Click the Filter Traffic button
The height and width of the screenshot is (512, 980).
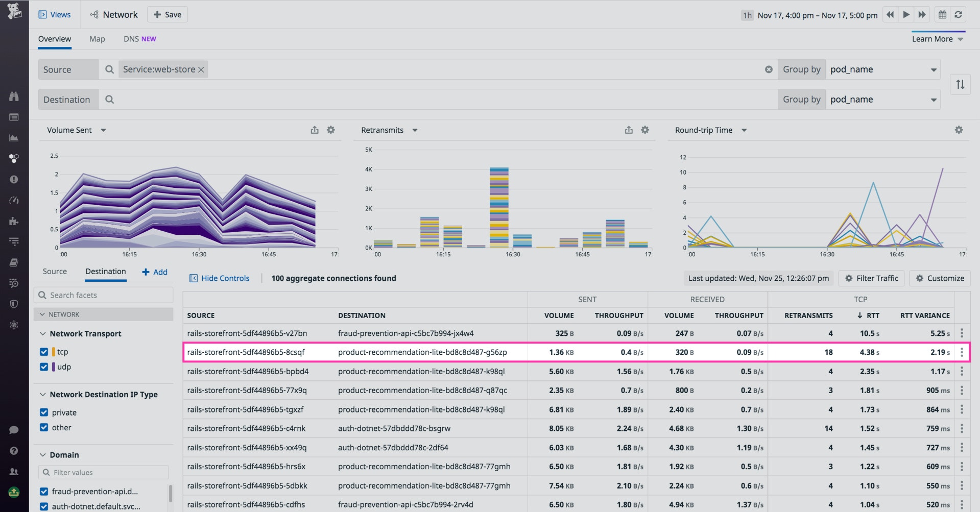(x=871, y=278)
